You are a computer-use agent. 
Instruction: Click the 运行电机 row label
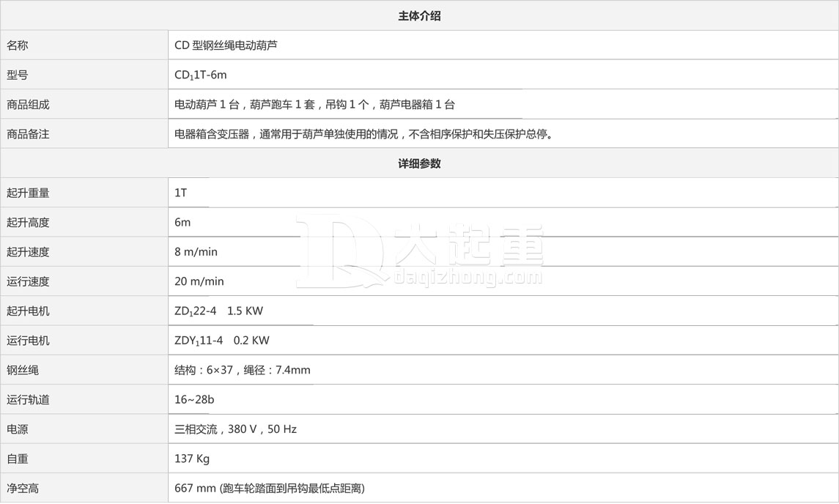coord(28,341)
